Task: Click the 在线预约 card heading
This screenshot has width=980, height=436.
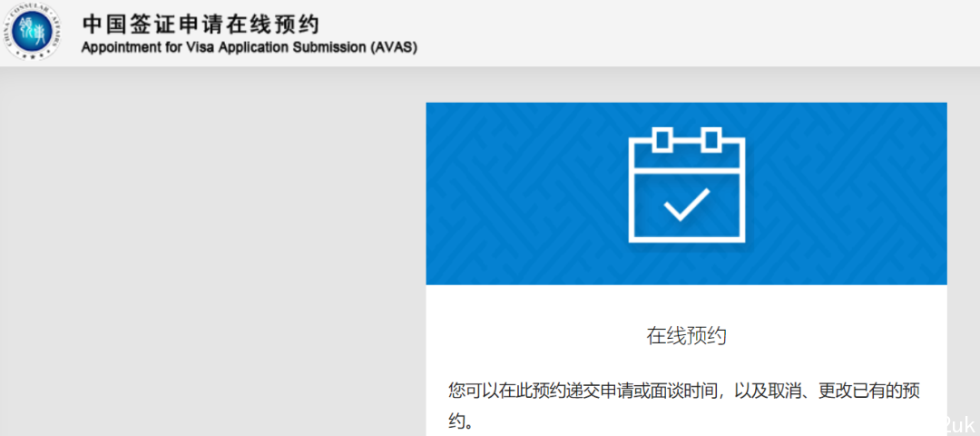Action: point(686,336)
